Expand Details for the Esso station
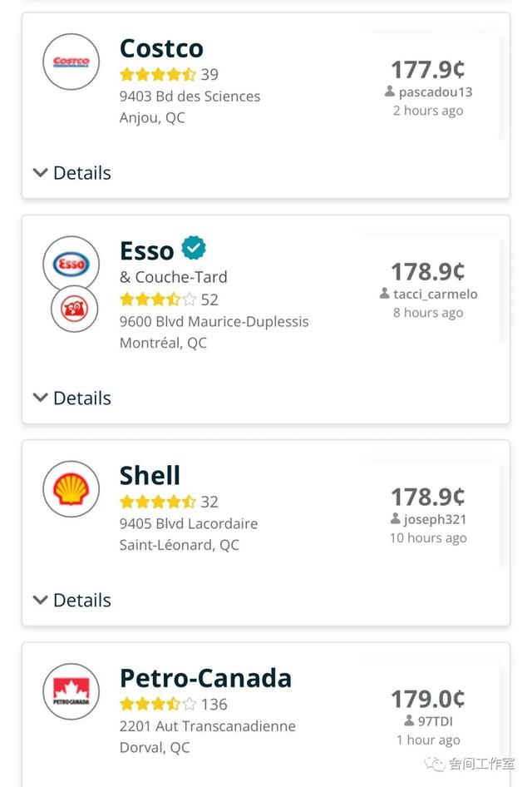The image size is (532, 787). click(x=72, y=398)
